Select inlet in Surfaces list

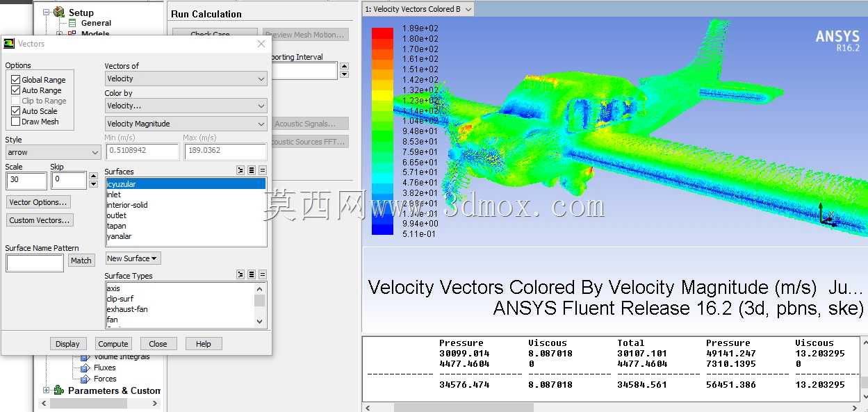186,195
